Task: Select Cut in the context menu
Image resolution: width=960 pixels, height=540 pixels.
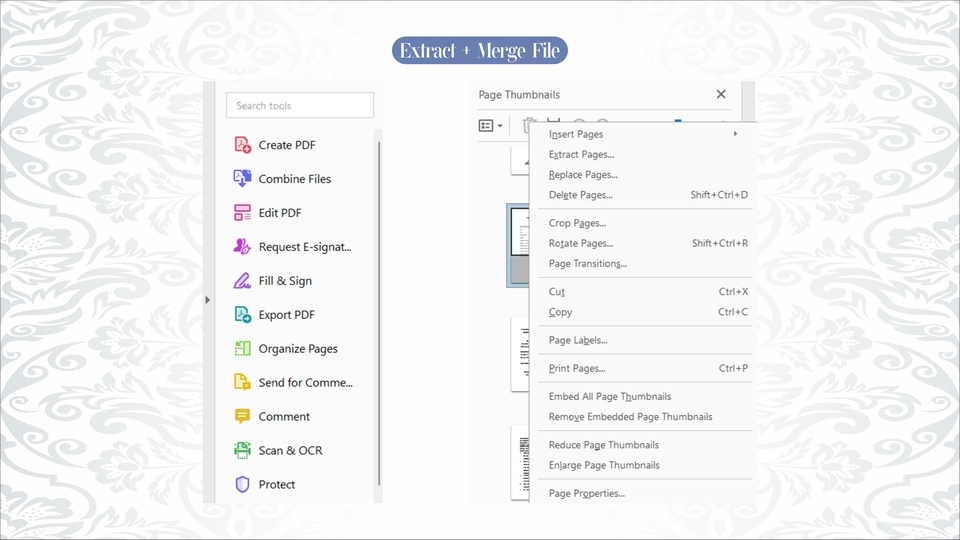Action: coord(644,291)
